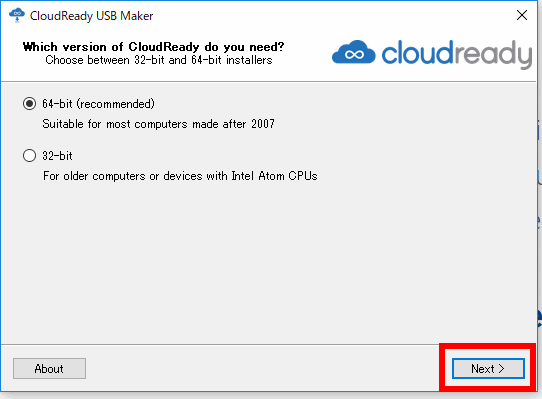Click the CloudReady USB Maker title bar icon
The height and width of the screenshot is (399, 542).
17,16
